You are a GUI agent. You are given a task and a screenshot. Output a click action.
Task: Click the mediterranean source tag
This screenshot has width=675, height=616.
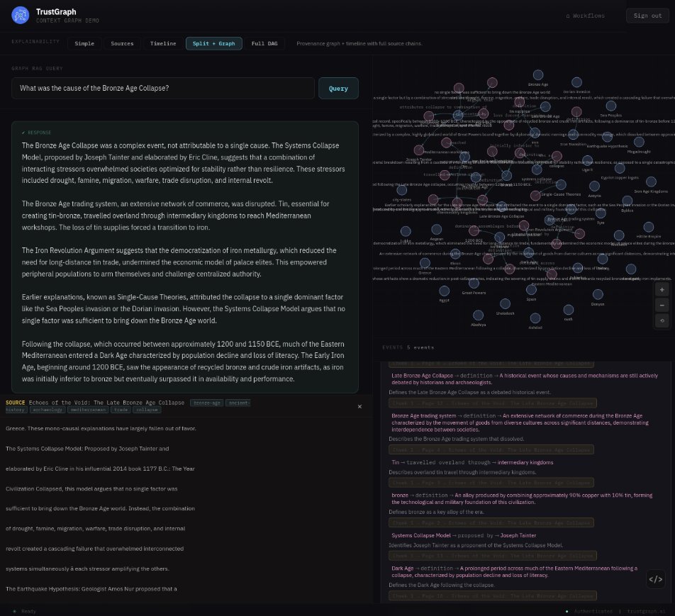[x=88, y=410]
